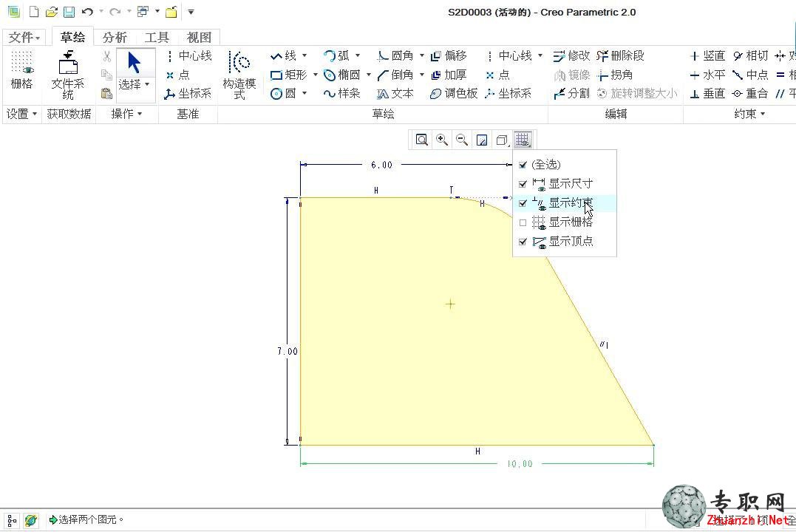
Task: Switch to the 视图 tab
Action: pyautogui.click(x=199, y=38)
